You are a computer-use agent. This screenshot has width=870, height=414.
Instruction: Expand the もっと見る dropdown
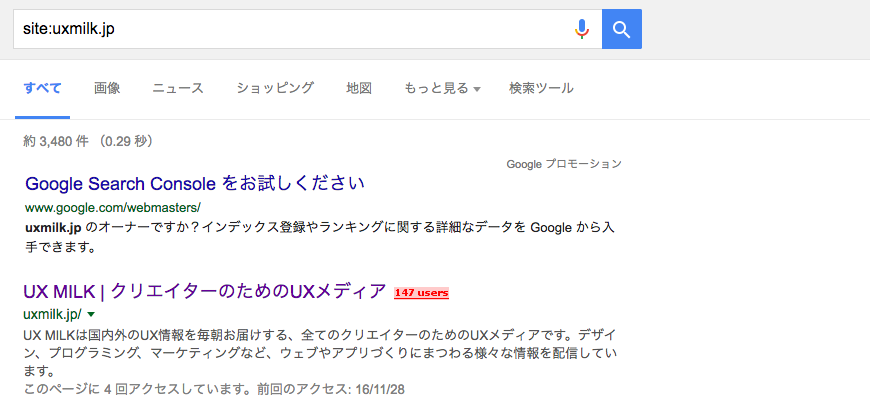[x=442, y=88]
